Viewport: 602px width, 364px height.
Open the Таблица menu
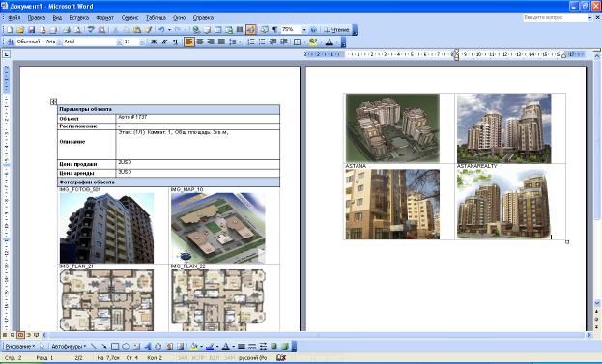[156, 18]
